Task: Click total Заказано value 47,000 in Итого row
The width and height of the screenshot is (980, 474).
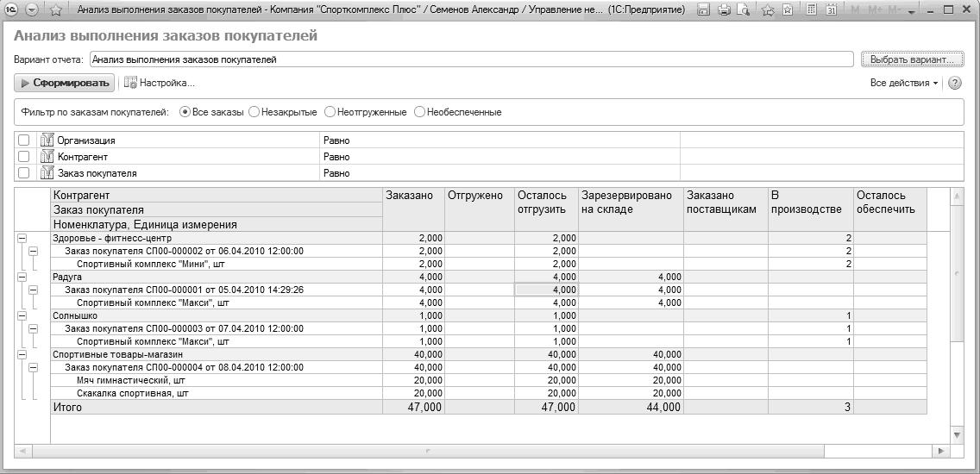Action: (x=423, y=407)
